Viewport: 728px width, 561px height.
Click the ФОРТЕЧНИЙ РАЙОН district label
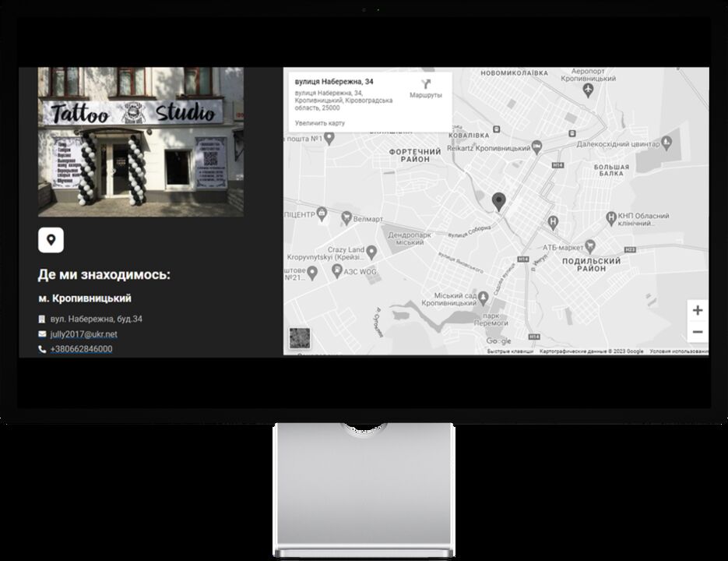click(x=415, y=155)
